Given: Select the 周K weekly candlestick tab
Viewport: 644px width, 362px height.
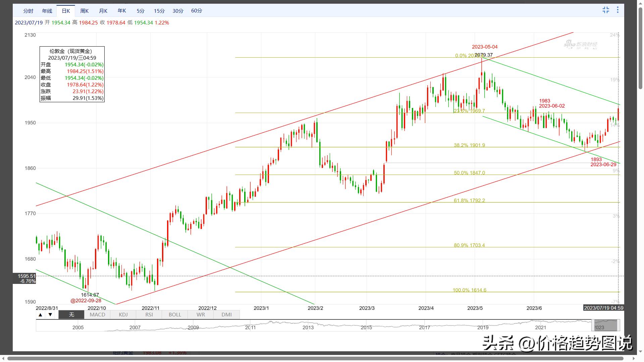Looking at the screenshot, I should click(84, 11).
